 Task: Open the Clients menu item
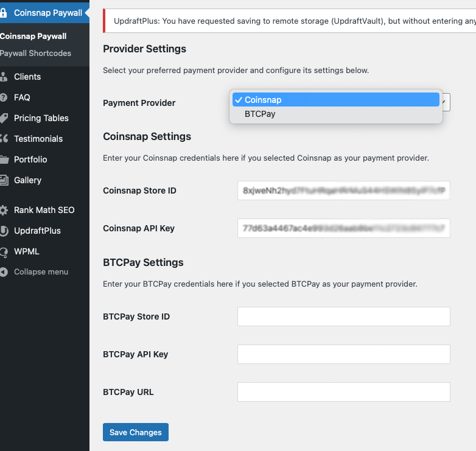click(x=27, y=77)
